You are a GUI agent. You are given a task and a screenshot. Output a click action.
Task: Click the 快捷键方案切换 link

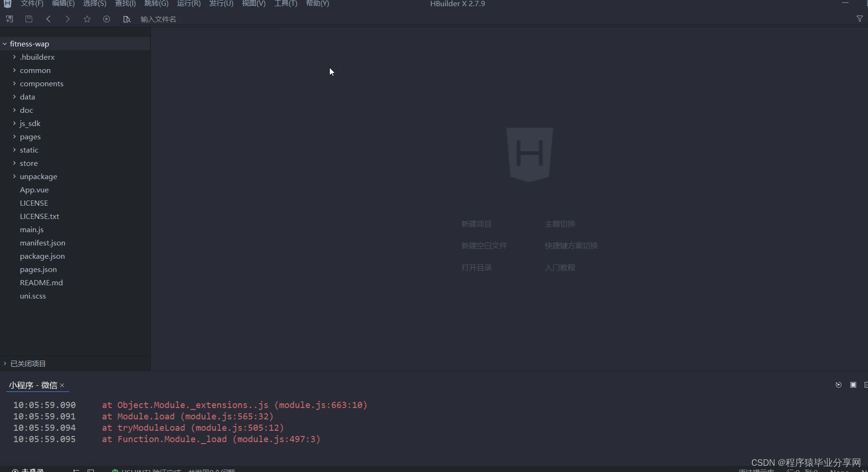click(571, 245)
